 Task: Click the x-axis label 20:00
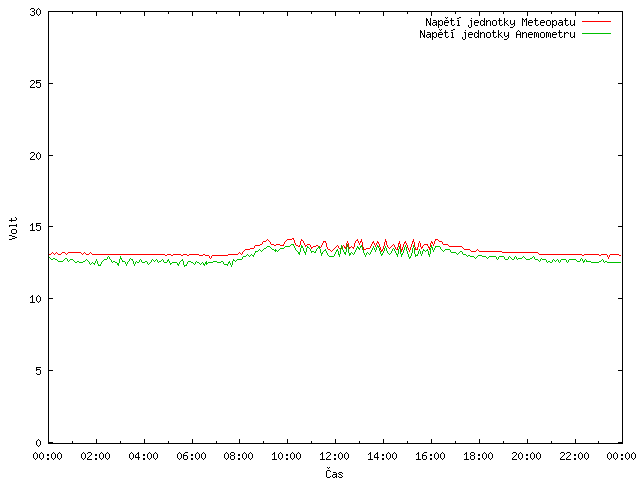click(x=527, y=456)
